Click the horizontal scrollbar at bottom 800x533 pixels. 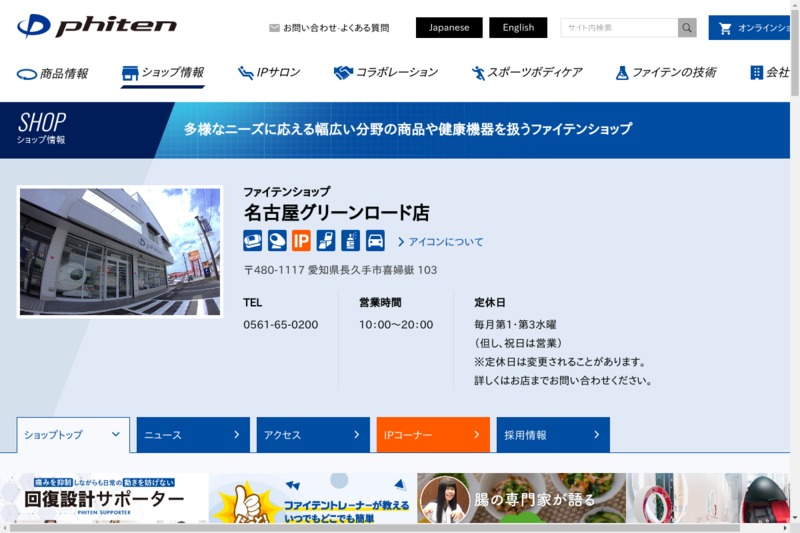pyautogui.click(x=375, y=528)
